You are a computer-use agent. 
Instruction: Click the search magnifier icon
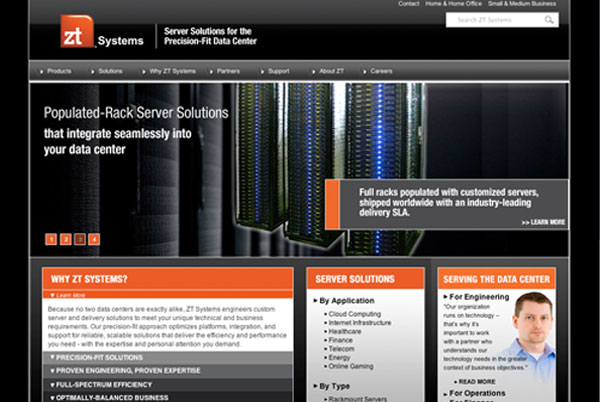pos(549,20)
